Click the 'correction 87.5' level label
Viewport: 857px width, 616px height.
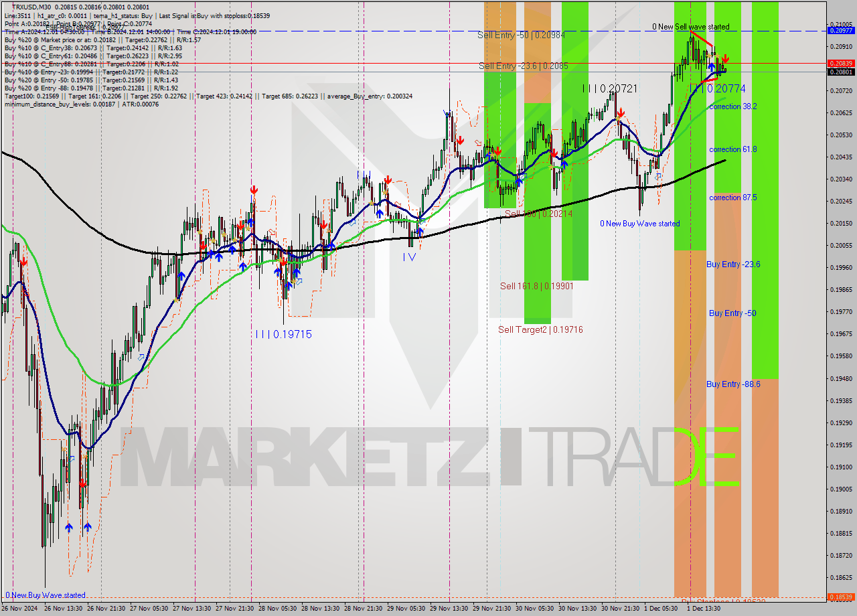coord(733,198)
